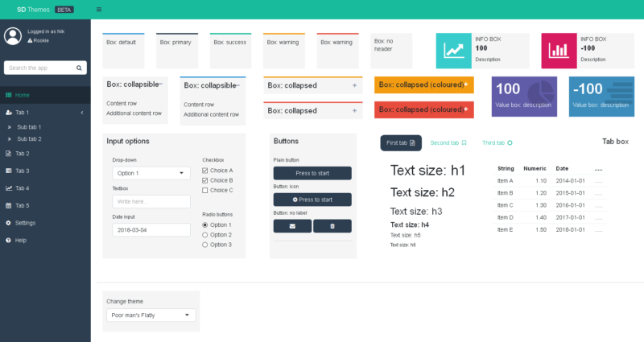Viewport: 644px width, 342px height.
Task: Click the search magnifier icon in the sidebar
Action: click(x=80, y=68)
